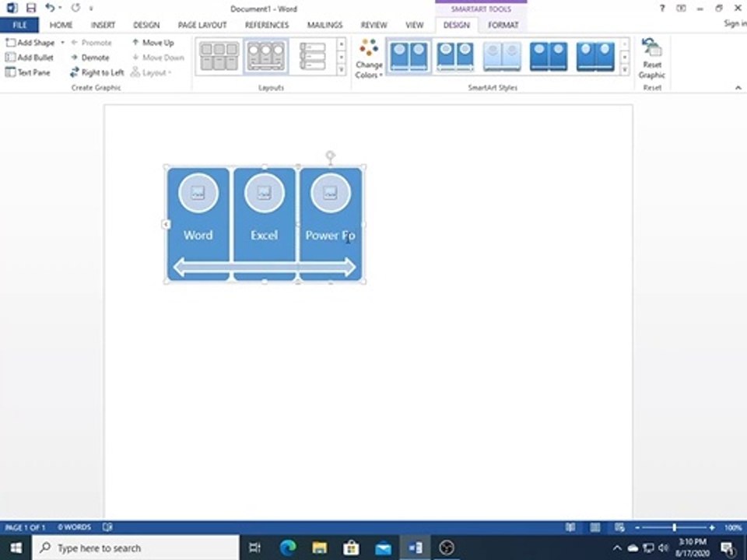Click the zoom in plus button

pyautogui.click(x=712, y=527)
